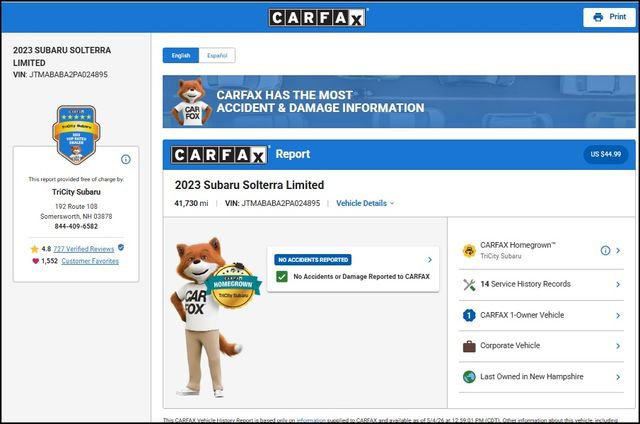640x424 pixels.
Task: Expand 14 Service History Records chevron
Action: (x=618, y=284)
